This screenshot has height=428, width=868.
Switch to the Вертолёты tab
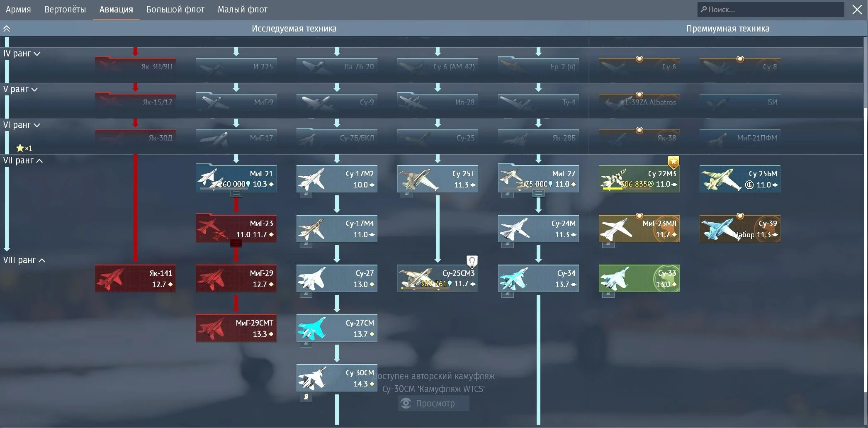click(65, 10)
